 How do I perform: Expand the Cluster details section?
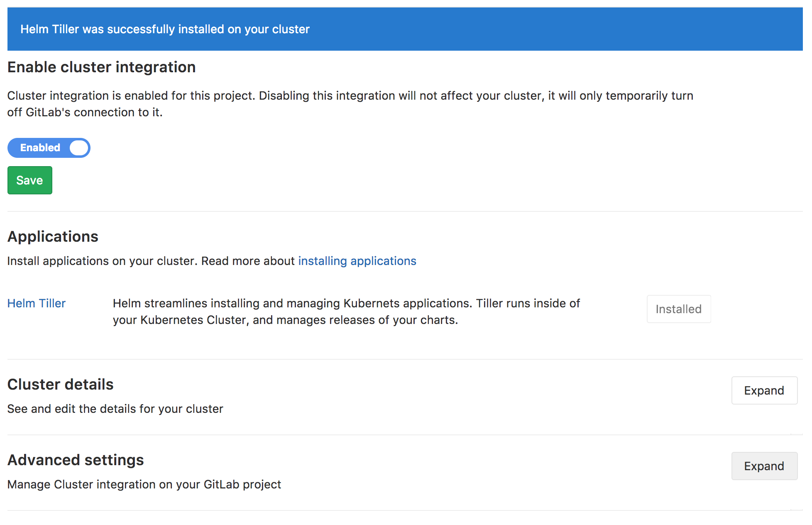[x=764, y=390]
